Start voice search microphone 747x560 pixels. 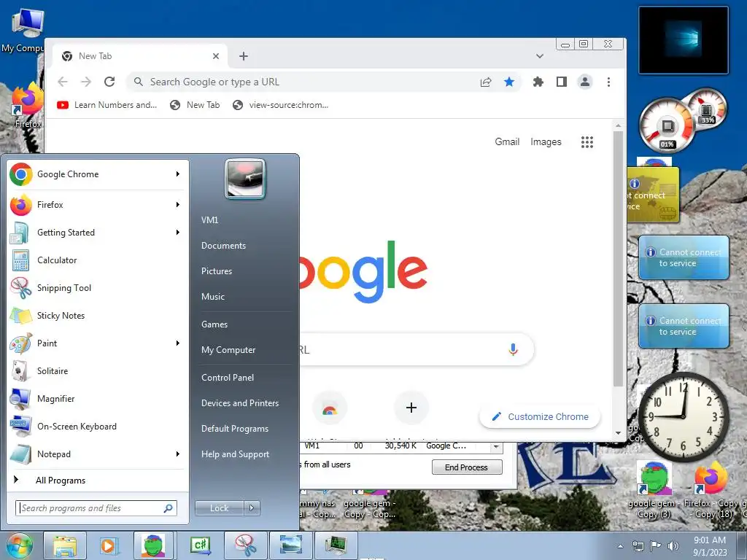pyautogui.click(x=513, y=349)
